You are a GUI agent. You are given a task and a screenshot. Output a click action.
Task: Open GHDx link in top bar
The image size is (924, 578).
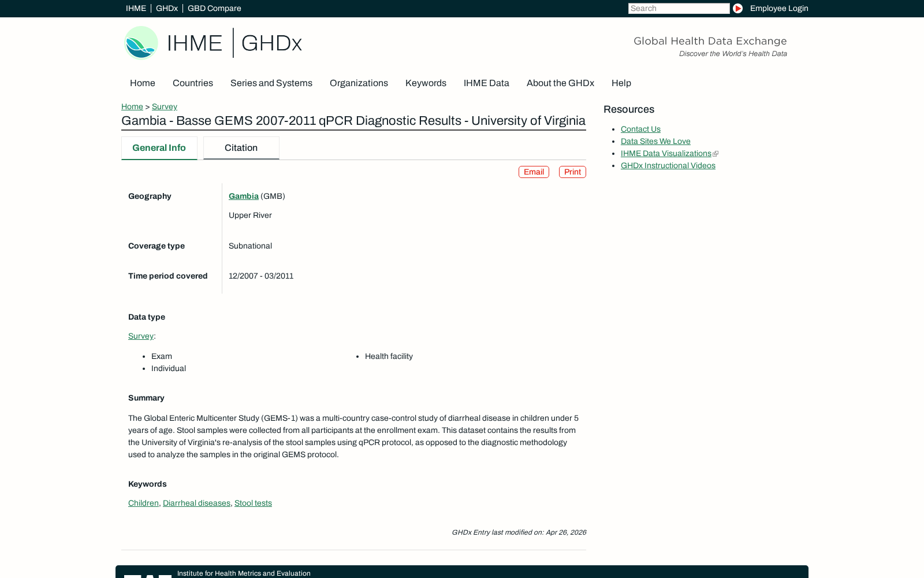(x=167, y=8)
